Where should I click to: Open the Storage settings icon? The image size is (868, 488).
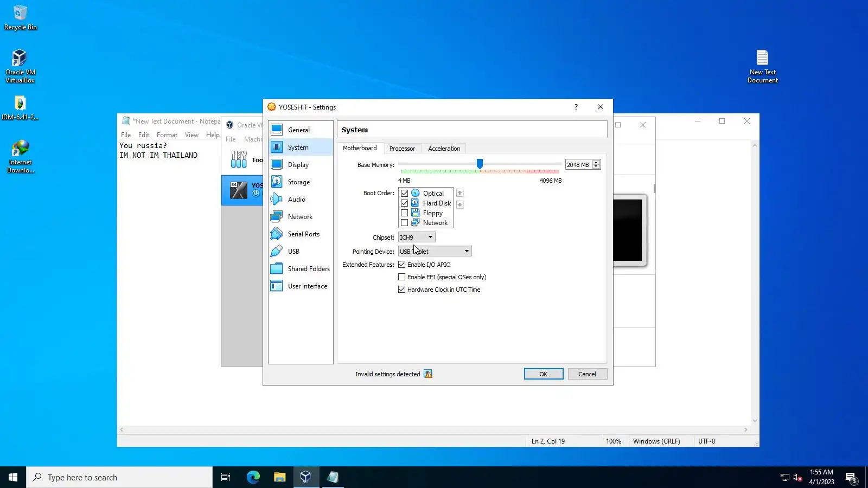point(277,182)
